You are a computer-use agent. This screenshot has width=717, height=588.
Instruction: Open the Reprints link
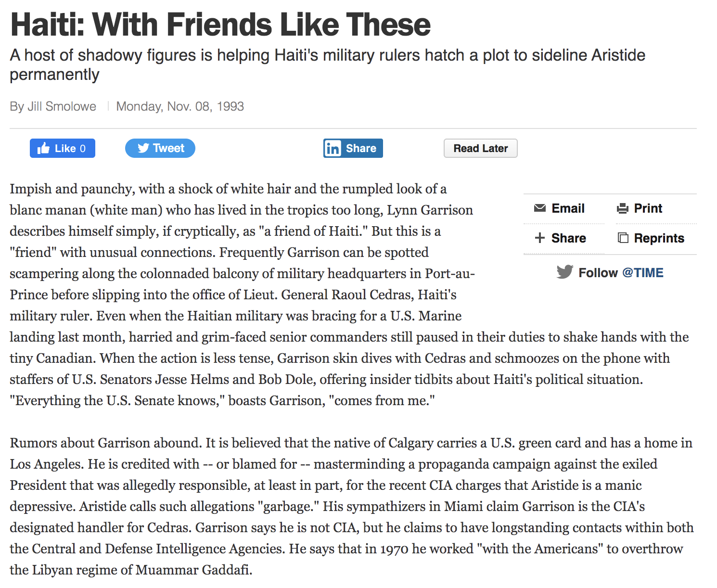[x=659, y=238]
